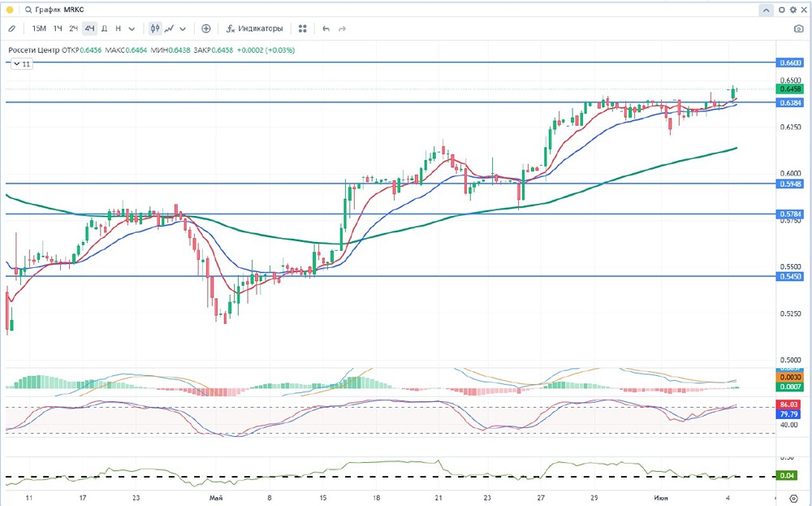Click the search icon beside График MRKC

28,10
